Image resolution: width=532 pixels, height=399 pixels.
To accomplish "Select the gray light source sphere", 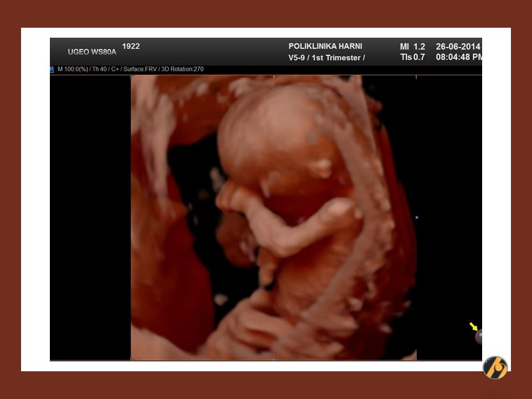I will (x=479, y=336).
